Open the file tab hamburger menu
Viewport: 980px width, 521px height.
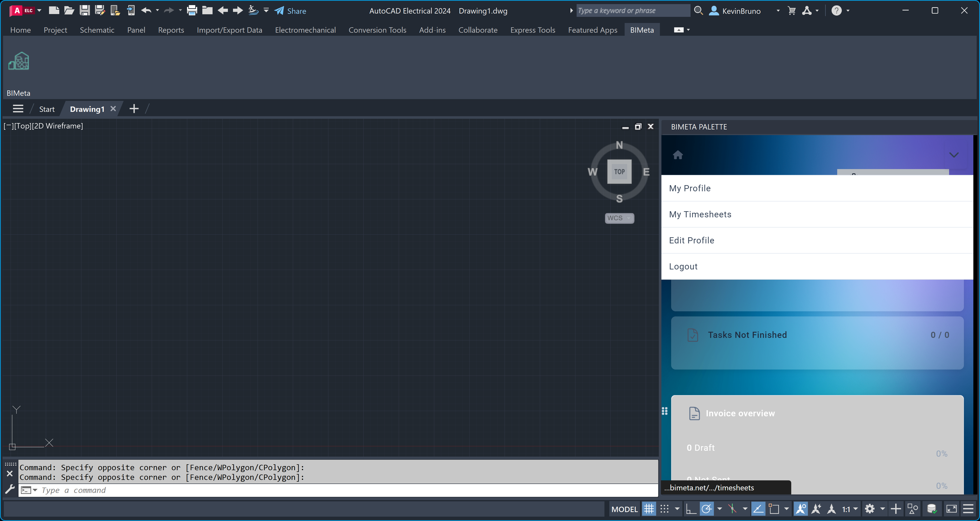pos(18,109)
